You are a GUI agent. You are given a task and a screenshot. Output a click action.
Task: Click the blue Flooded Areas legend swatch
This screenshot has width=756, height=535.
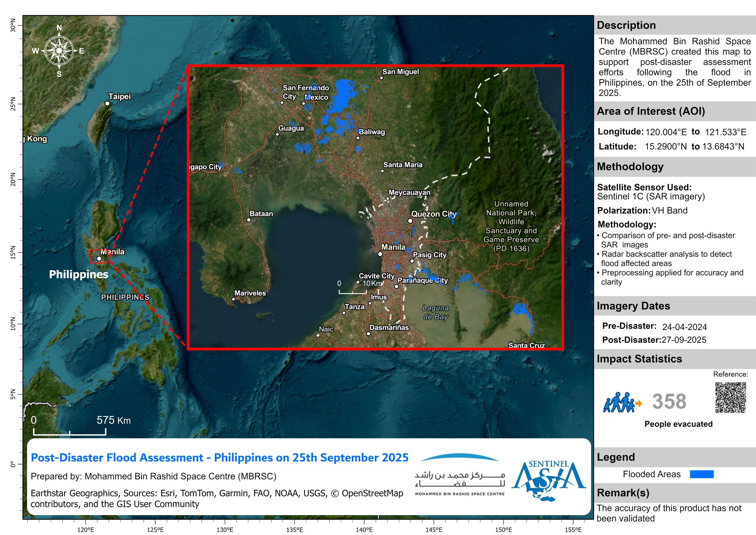[702, 474]
